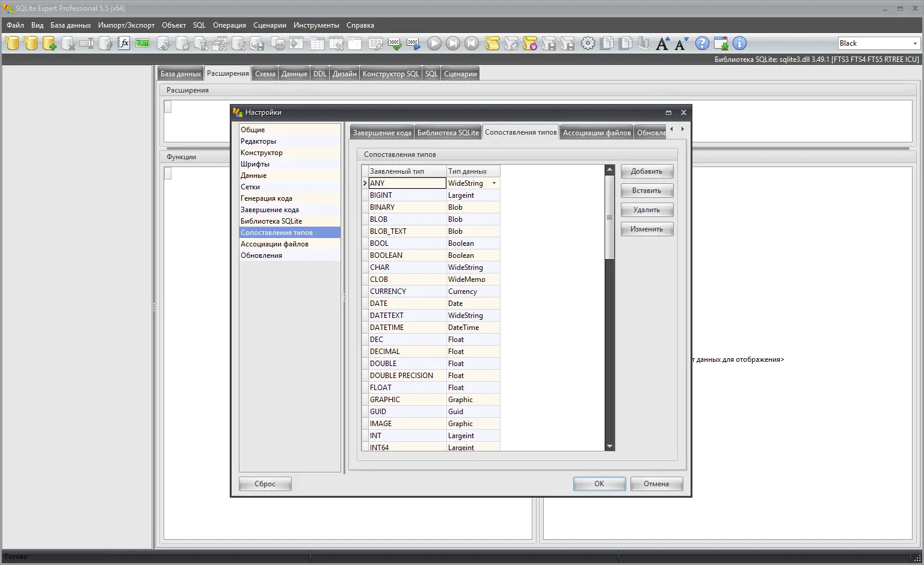Select Шрифты in the settings list
The image size is (924, 565).
[x=255, y=163]
